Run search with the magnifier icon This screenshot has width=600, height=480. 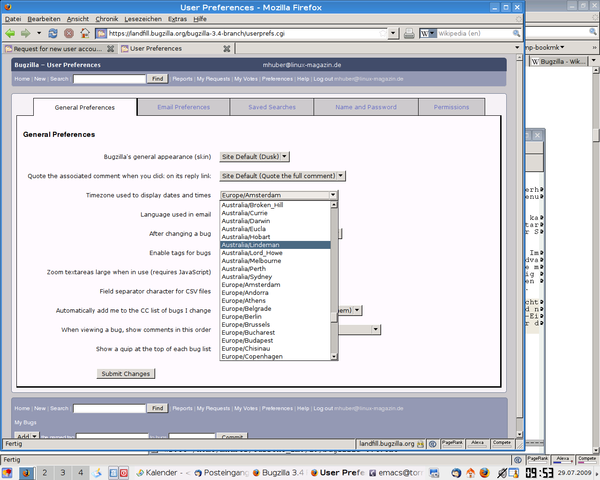click(x=516, y=33)
